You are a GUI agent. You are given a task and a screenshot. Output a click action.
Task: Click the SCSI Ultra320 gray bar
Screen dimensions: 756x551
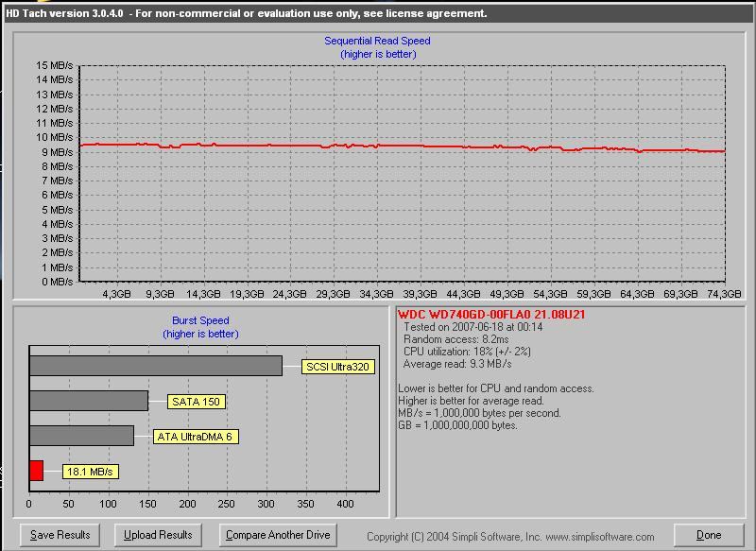pos(156,366)
